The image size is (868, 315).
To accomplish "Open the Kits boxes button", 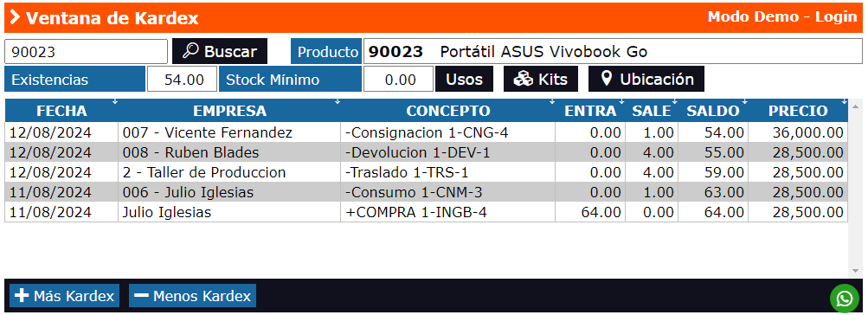I will click(x=540, y=79).
